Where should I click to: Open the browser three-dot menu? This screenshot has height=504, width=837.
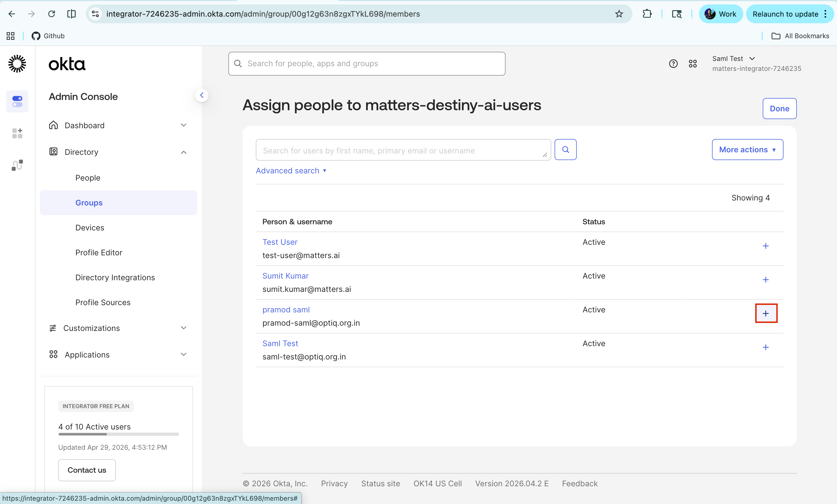825,14
